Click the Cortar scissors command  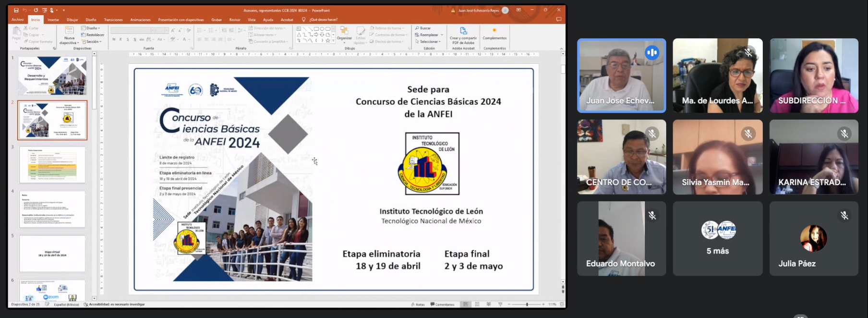click(32, 28)
